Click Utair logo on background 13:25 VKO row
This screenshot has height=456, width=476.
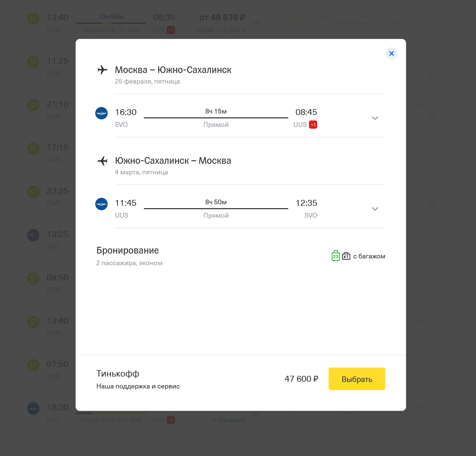point(33,235)
